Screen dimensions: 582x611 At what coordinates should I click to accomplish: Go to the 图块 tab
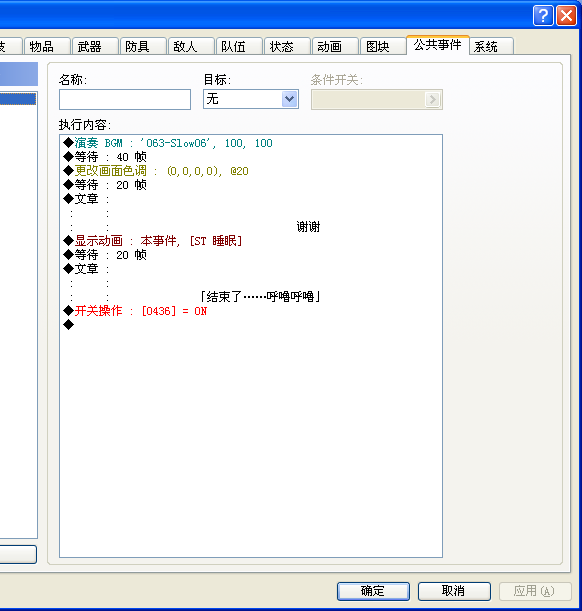click(x=383, y=46)
